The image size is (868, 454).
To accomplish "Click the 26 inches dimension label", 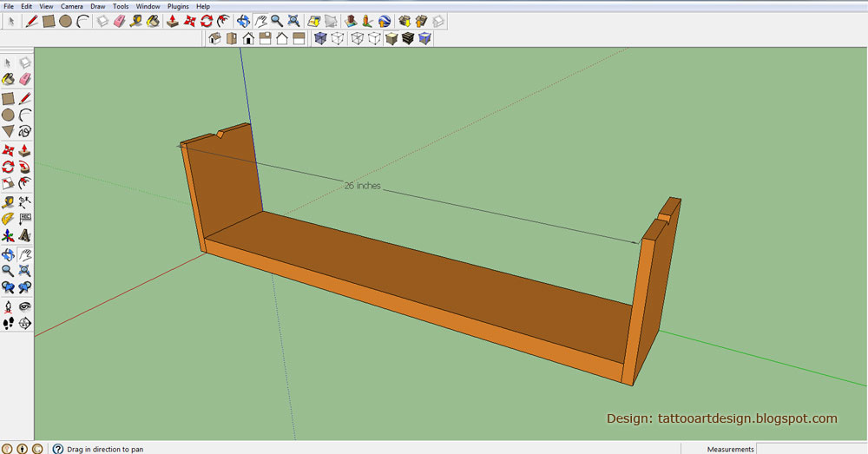I will pos(362,186).
